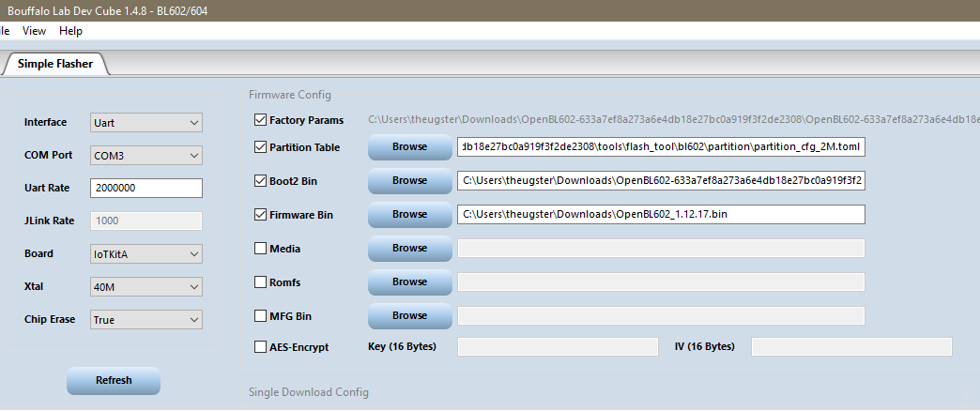The width and height of the screenshot is (980, 411).
Task: Open the Help menu
Action: point(70,31)
